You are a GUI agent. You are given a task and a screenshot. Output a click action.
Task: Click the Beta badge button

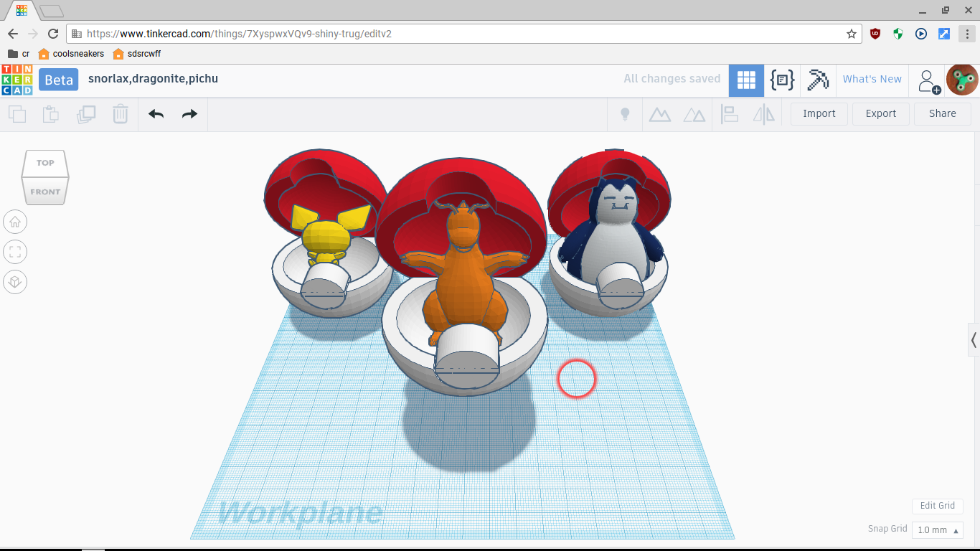[x=59, y=80]
